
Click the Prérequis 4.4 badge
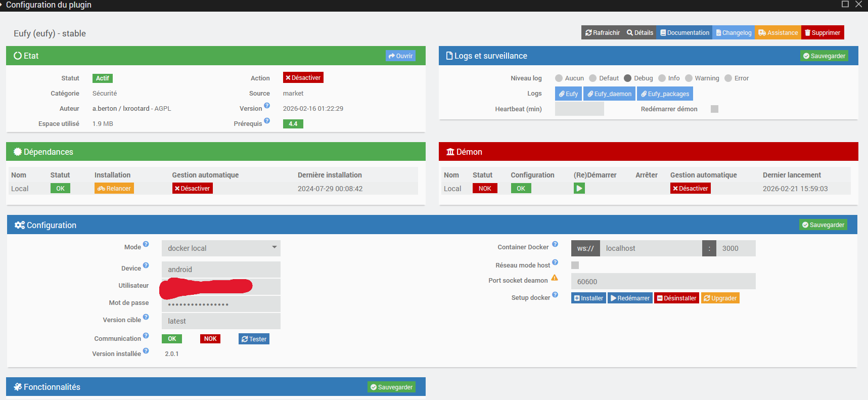[x=293, y=124]
